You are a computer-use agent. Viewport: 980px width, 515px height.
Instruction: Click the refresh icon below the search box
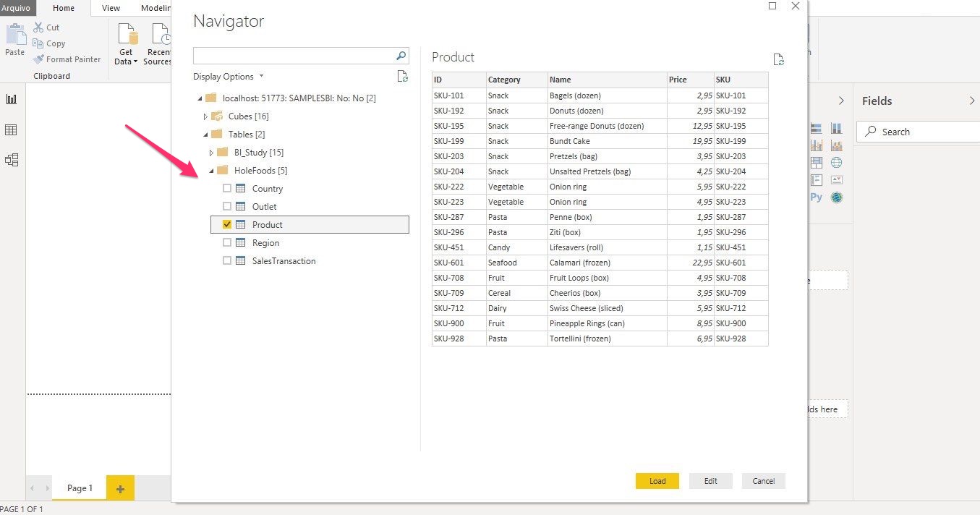tap(402, 77)
